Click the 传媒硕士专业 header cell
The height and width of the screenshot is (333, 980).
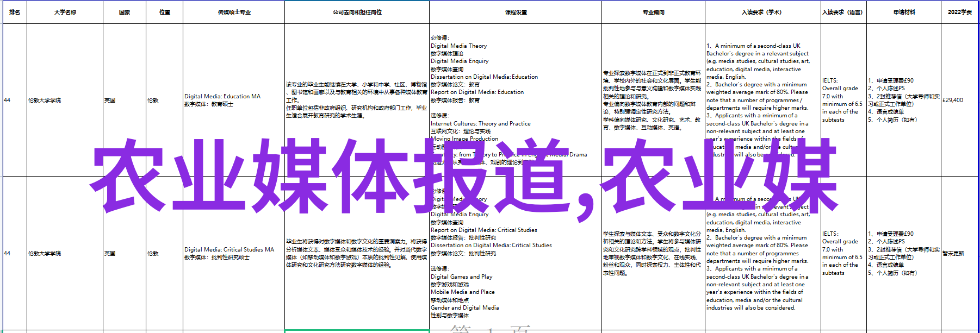point(234,12)
